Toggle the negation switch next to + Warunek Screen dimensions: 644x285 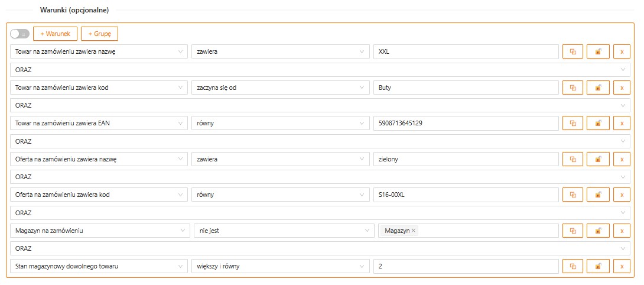19,34
